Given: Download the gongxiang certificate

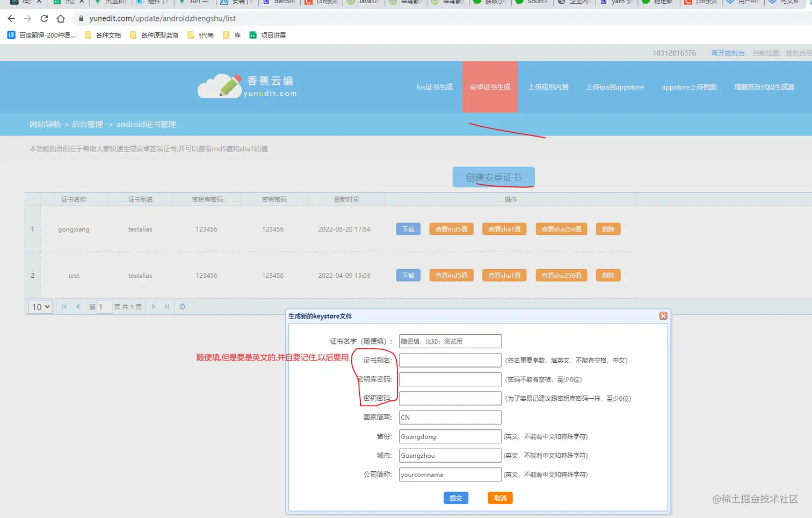Looking at the screenshot, I should pyautogui.click(x=408, y=229).
